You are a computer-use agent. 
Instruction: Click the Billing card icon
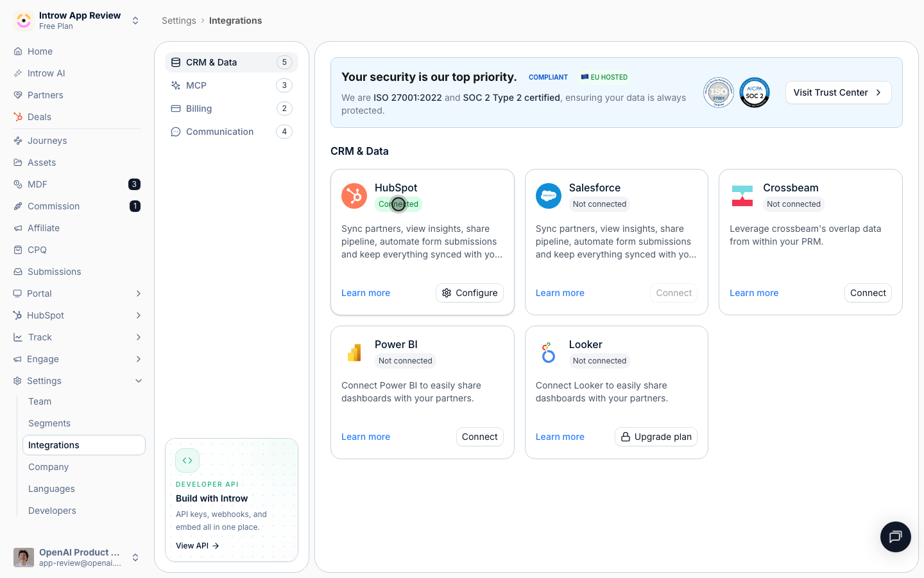point(176,109)
